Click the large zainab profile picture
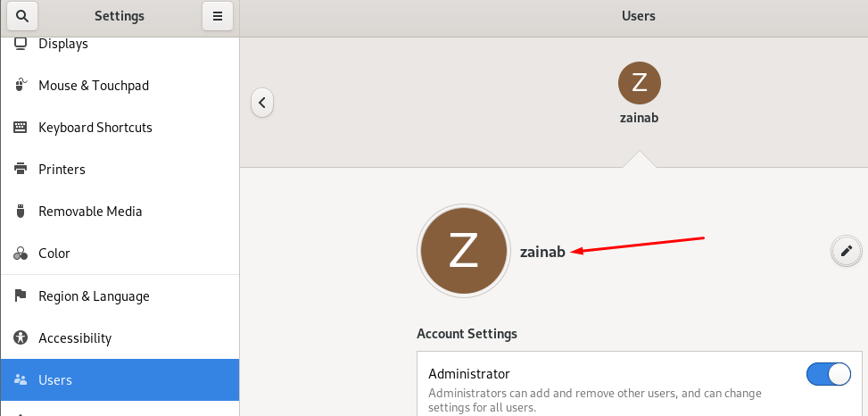868x416 pixels. coord(464,251)
